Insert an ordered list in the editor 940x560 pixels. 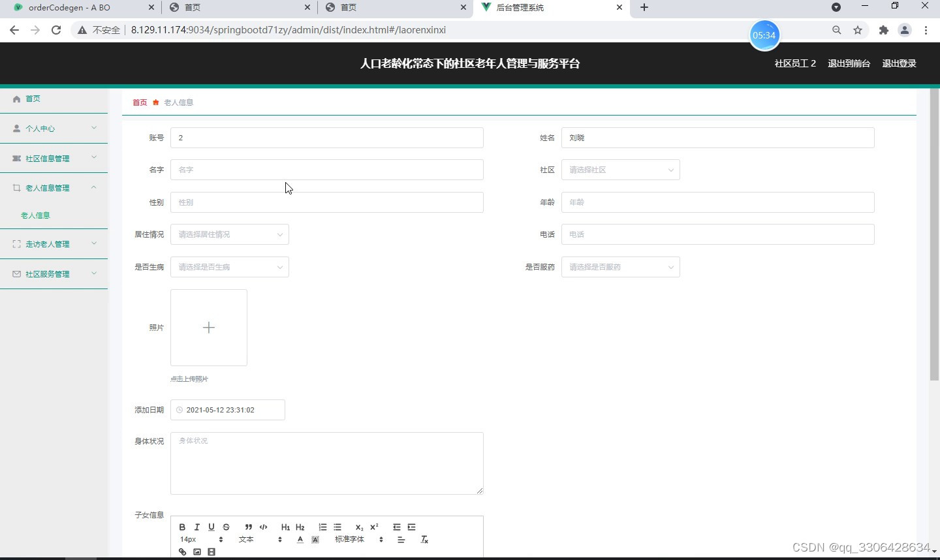coord(322,527)
